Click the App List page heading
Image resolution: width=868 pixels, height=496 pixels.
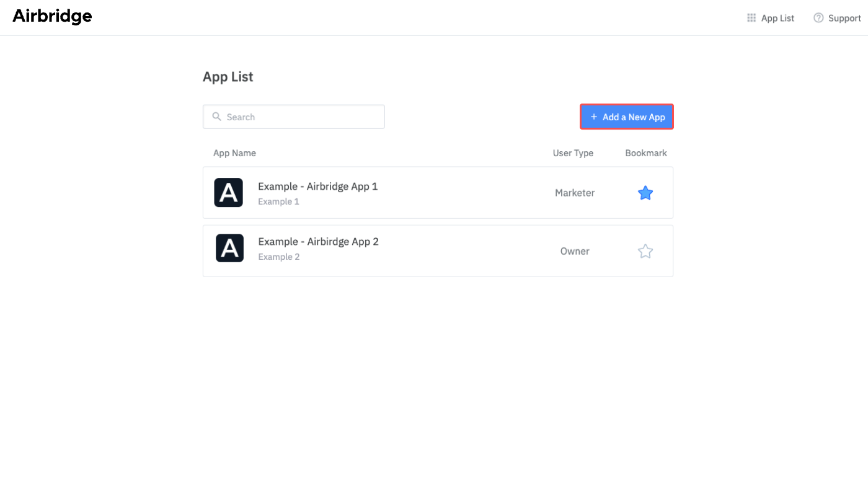pyautogui.click(x=228, y=77)
